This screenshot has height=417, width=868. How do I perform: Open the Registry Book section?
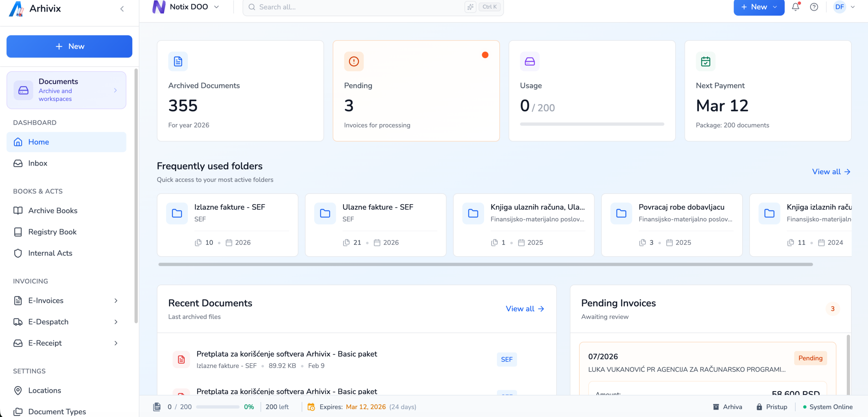coord(52,232)
